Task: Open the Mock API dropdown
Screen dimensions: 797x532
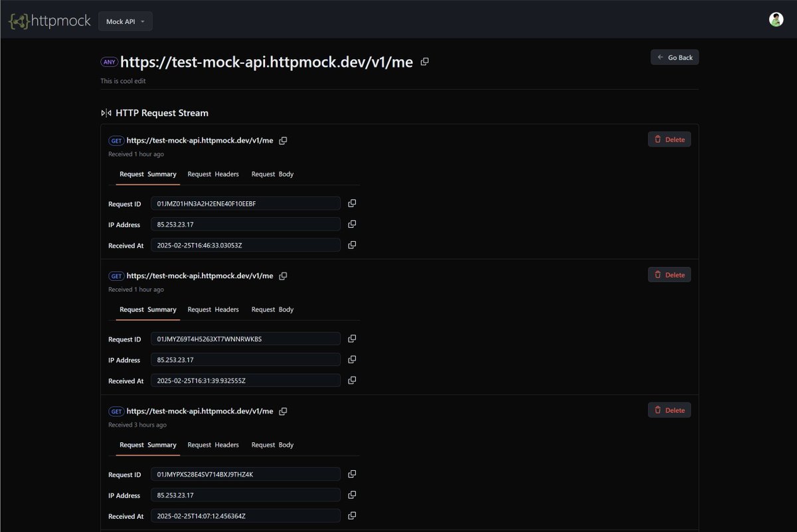Action: [126, 21]
